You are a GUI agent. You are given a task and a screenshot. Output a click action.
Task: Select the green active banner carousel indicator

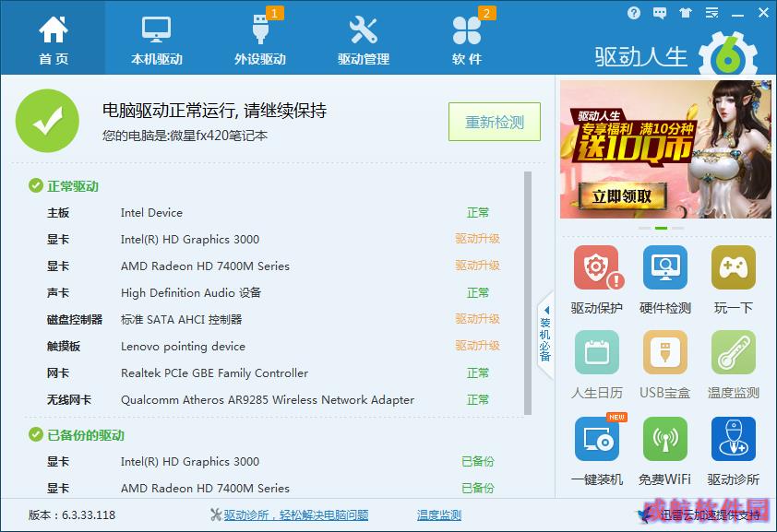pos(661,228)
